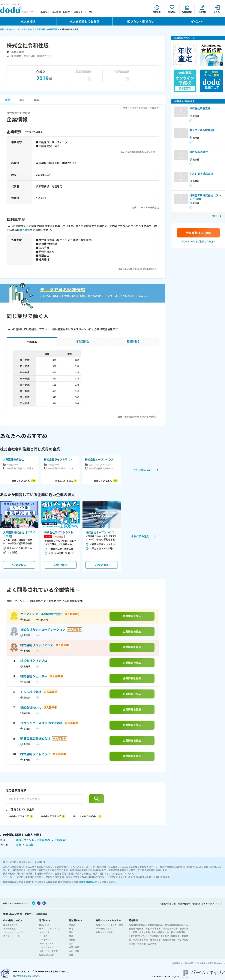Load more similar job listings さらに読み込む
This screenshot has width=225, height=980.
pos(144,536)
